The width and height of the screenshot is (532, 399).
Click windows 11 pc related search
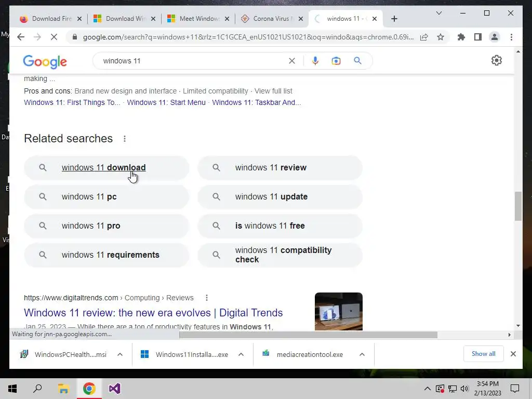(x=107, y=197)
